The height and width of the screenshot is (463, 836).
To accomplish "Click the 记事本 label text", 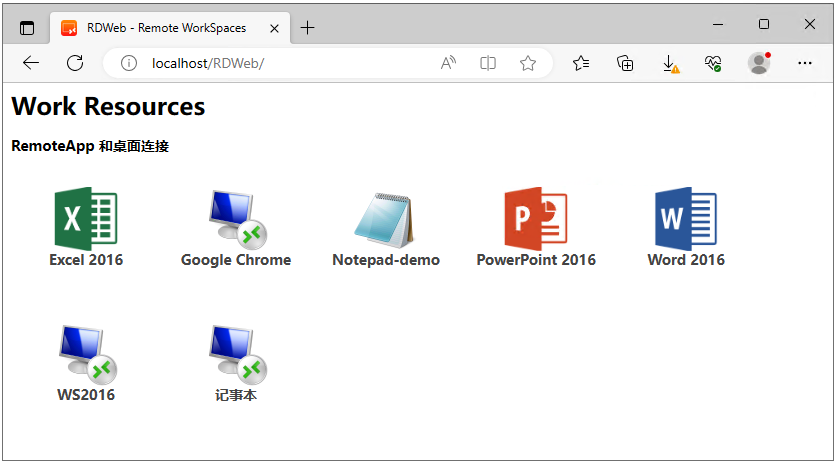I will click(x=236, y=395).
